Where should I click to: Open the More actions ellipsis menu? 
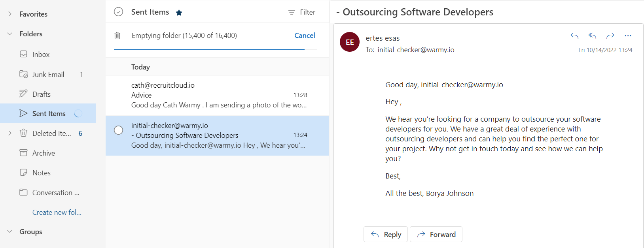pos(628,36)
